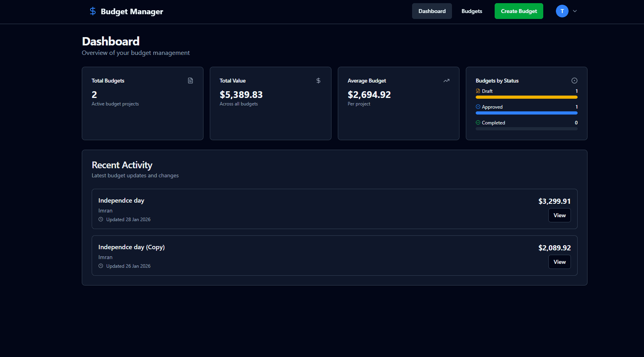Click the document icon on Total Budgets card

(x=190, y=80)
